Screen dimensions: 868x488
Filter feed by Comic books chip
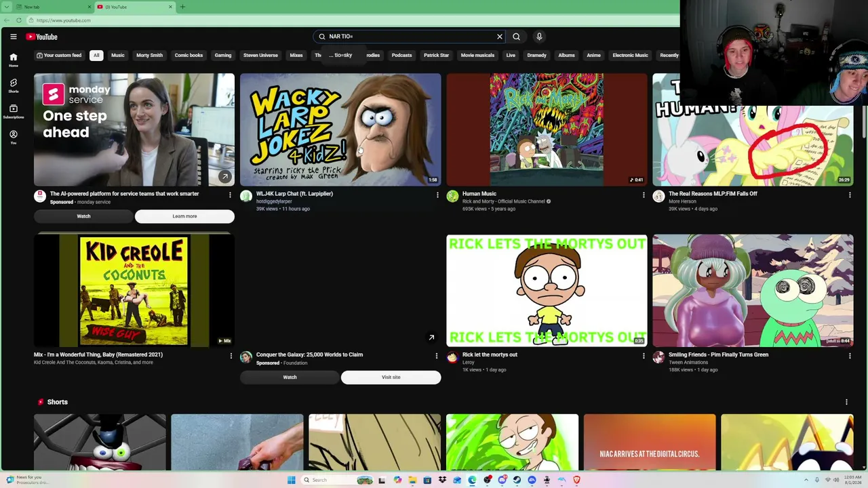coord(189,56)
